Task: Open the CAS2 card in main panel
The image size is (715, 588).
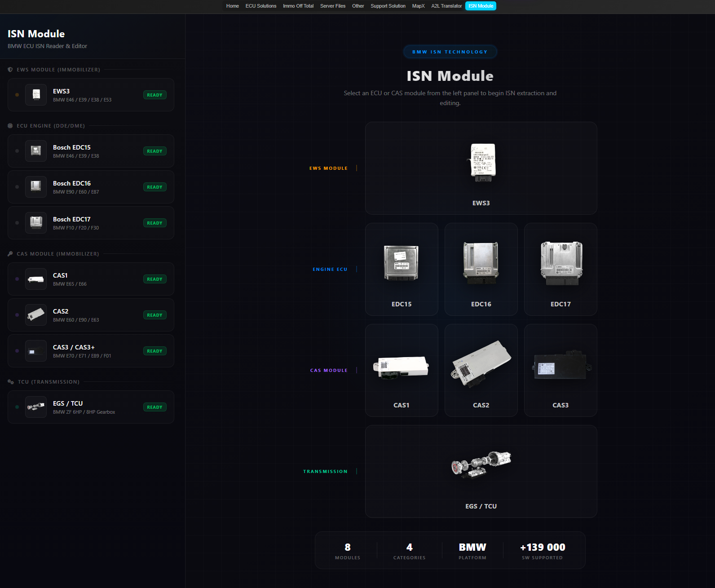Action: pyautogui.click(x=481, y=370)
